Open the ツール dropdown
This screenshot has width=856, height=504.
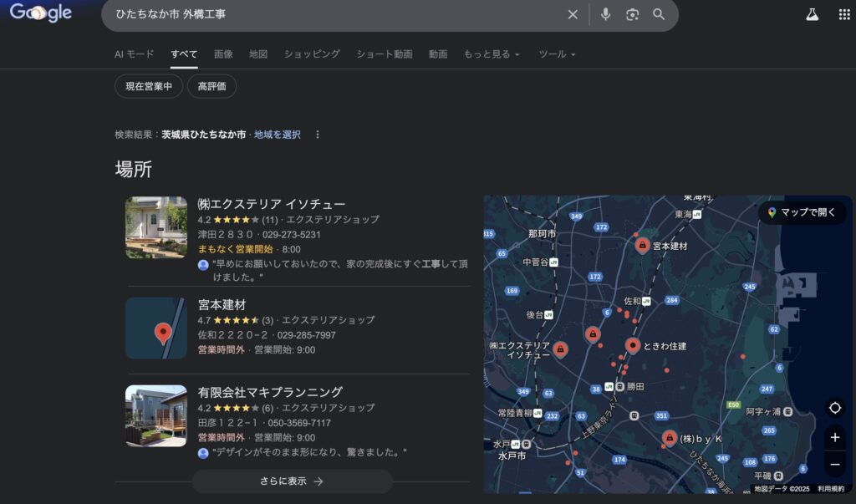coord(557,54)
